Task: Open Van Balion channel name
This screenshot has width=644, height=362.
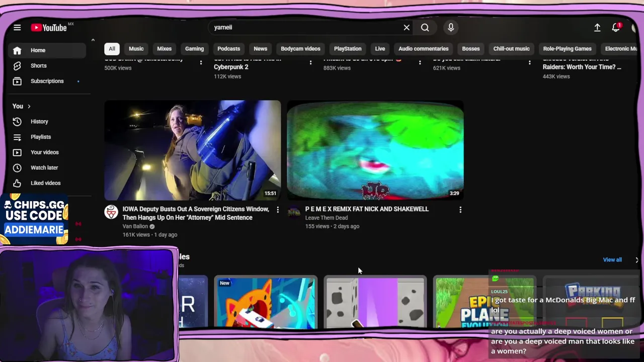Action: [x=135, y=226]
